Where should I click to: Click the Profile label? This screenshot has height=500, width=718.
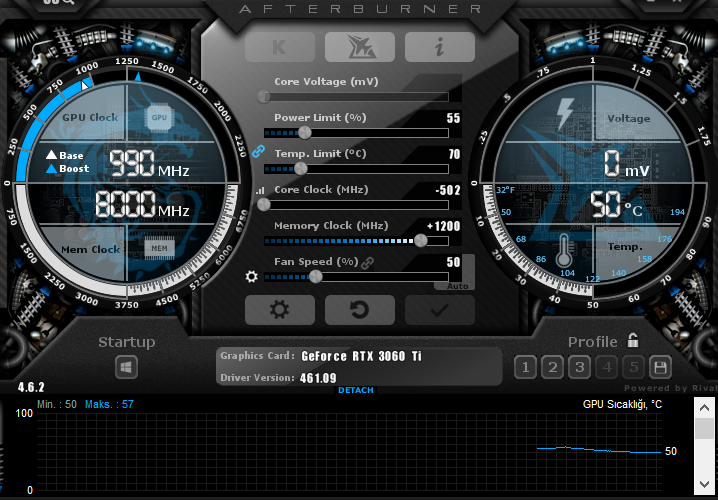coord(593,342)
